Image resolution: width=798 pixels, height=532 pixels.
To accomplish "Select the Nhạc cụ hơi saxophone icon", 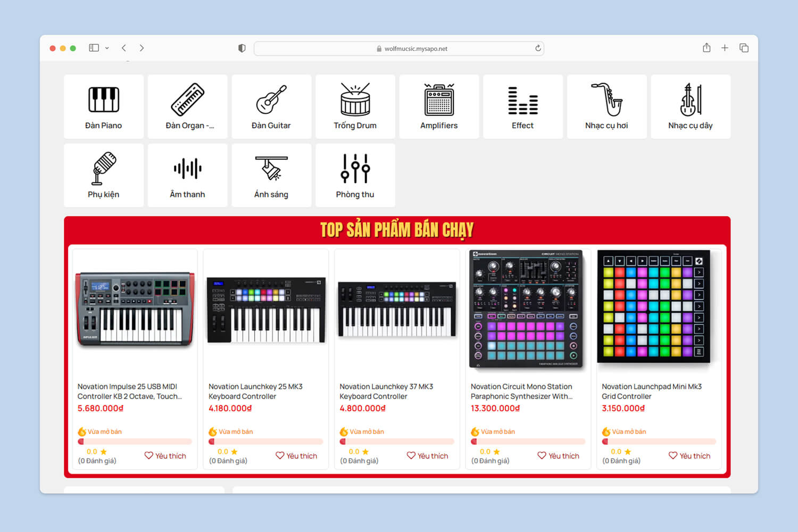I will coord(607,99).
